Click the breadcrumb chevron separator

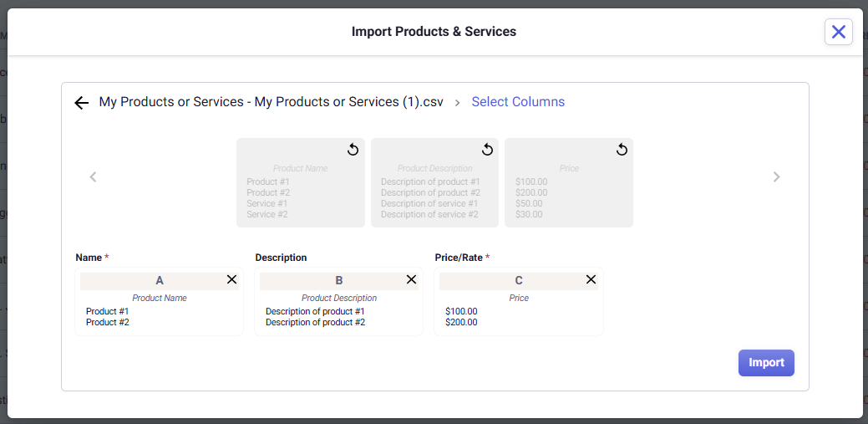coord(457,103)
